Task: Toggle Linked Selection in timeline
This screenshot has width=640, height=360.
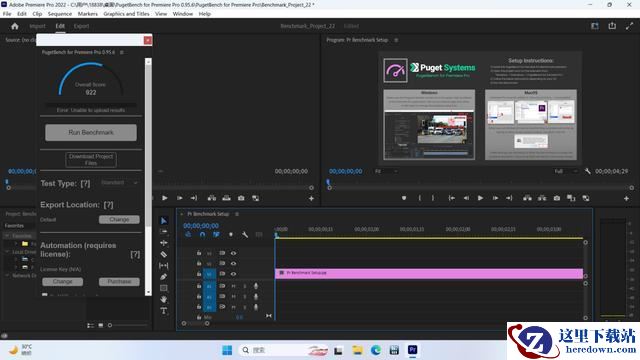Action: tap(216, 235)
